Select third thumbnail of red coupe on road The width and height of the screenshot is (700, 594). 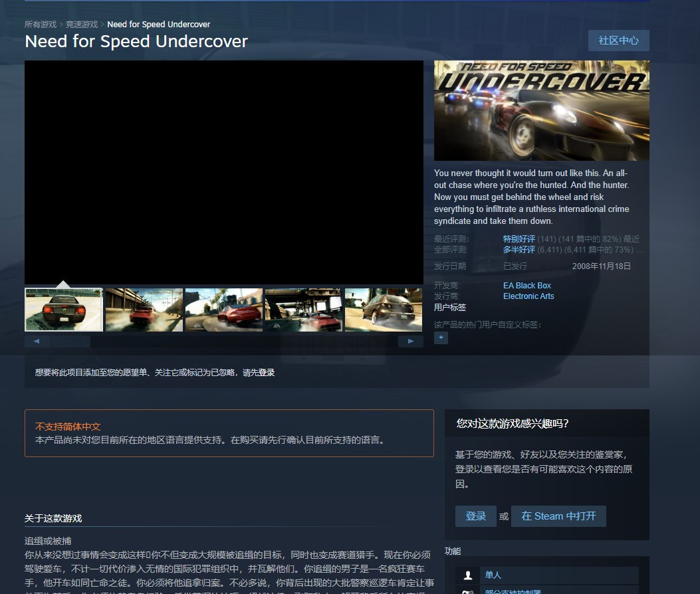click(223, 310)
